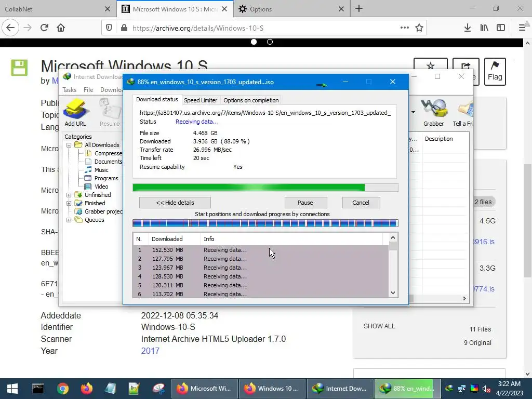Select connection row 4 with 128.530 MB

coord(261,276)
